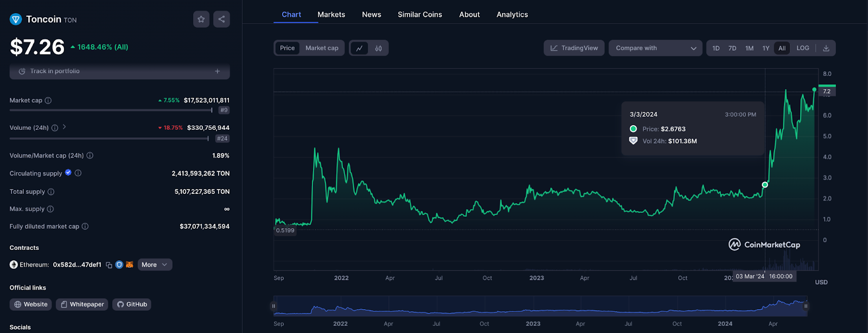Select the 1Y time range
The height and width of the screenshot is (333, 868).
tap(766, 48)
